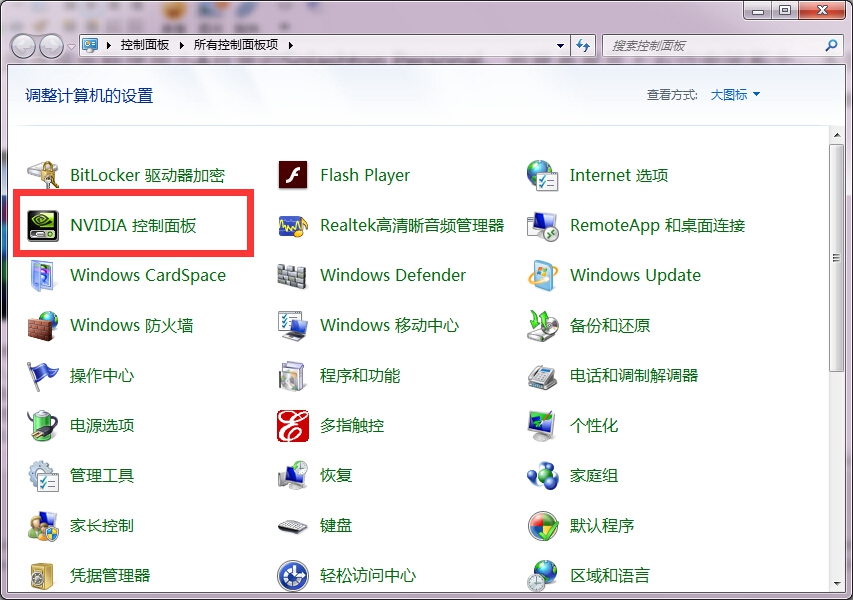Open the 个性化 link text
The height and width of the screenshot is (600, 853).
click(594, 425)
